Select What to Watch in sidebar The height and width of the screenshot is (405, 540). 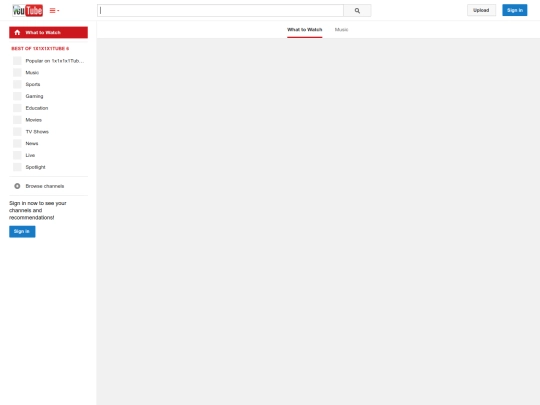(x=49, y=32)
